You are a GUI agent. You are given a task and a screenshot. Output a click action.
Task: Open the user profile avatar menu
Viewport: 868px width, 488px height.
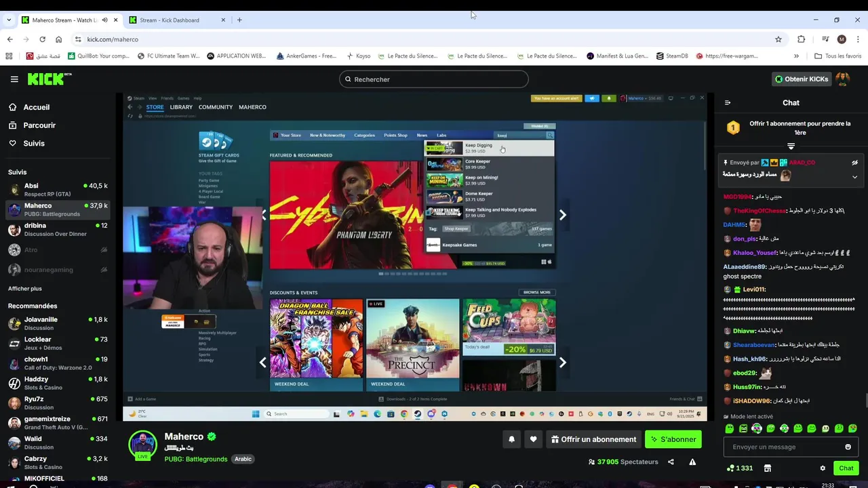842,79
